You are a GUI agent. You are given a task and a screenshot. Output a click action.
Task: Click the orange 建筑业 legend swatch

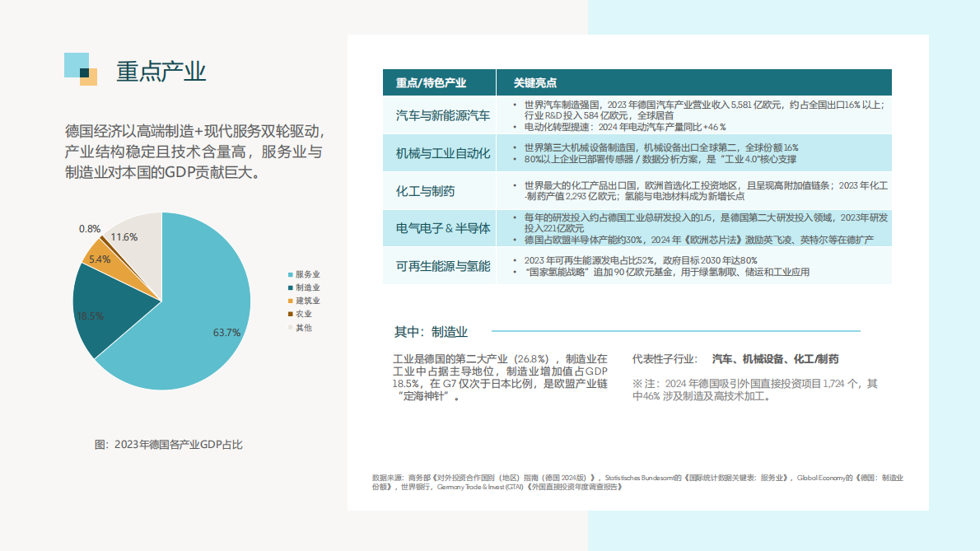[290, 301]
